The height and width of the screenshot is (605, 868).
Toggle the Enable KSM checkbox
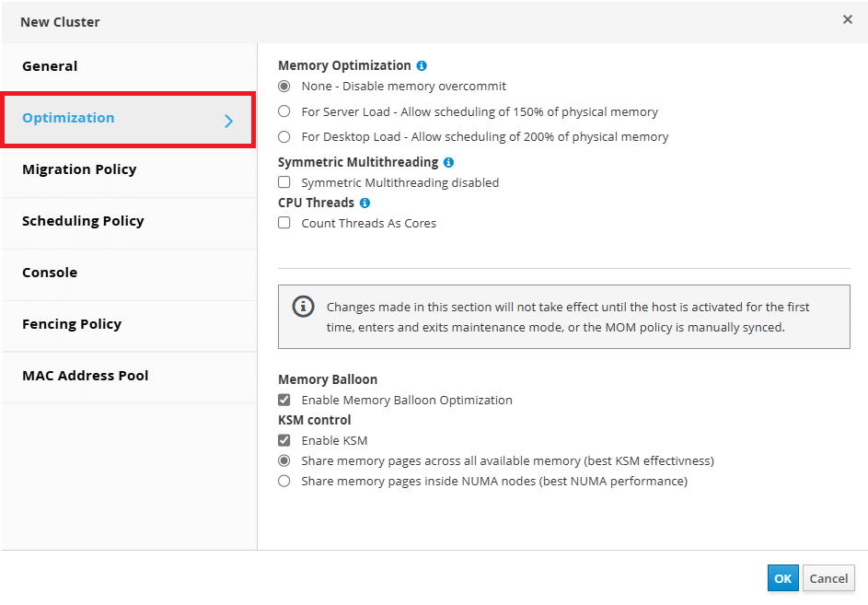284,440
